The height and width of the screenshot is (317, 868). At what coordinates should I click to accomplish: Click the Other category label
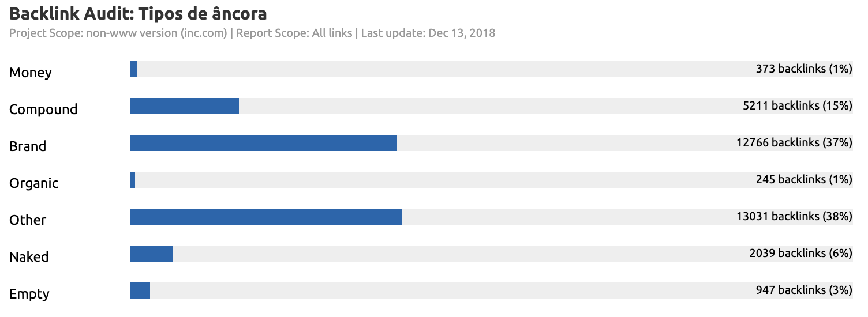28,220
